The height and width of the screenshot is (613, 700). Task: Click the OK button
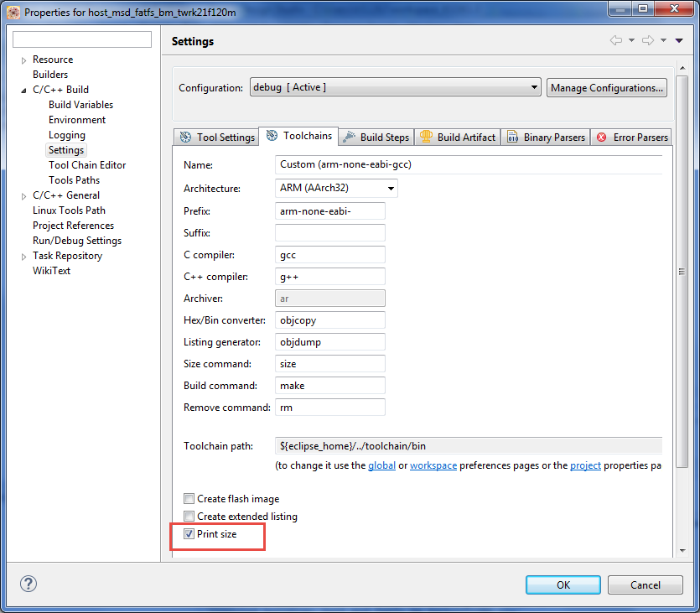[563, 584]
